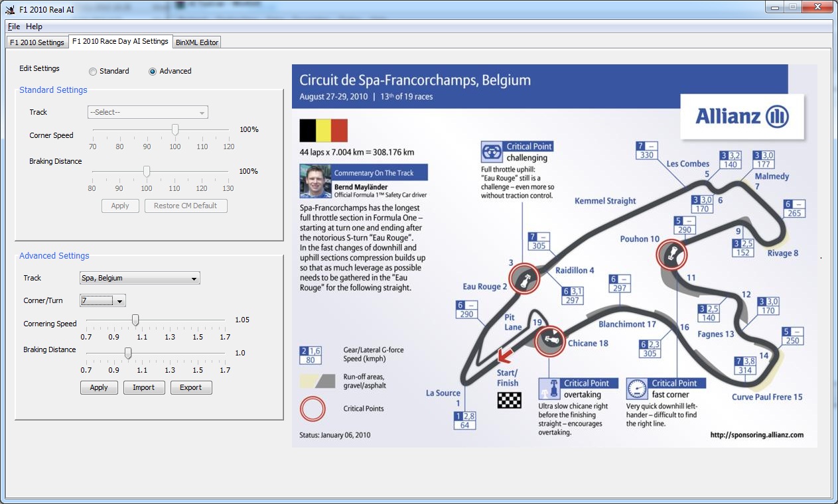Viewport: 838px width, 504px height.
Task: Click the Advanced Braking Distance slider handle
Action: [x=128, y=353]
